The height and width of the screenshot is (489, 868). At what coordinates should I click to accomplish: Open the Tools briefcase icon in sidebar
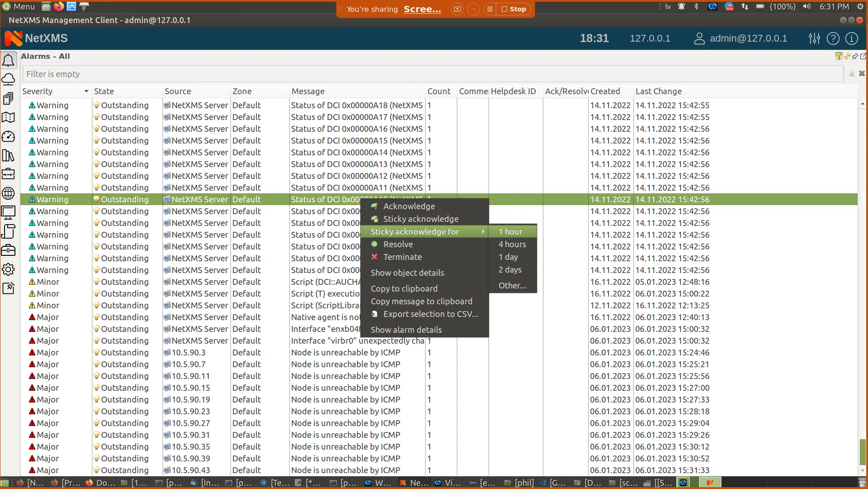coord(9,174)
